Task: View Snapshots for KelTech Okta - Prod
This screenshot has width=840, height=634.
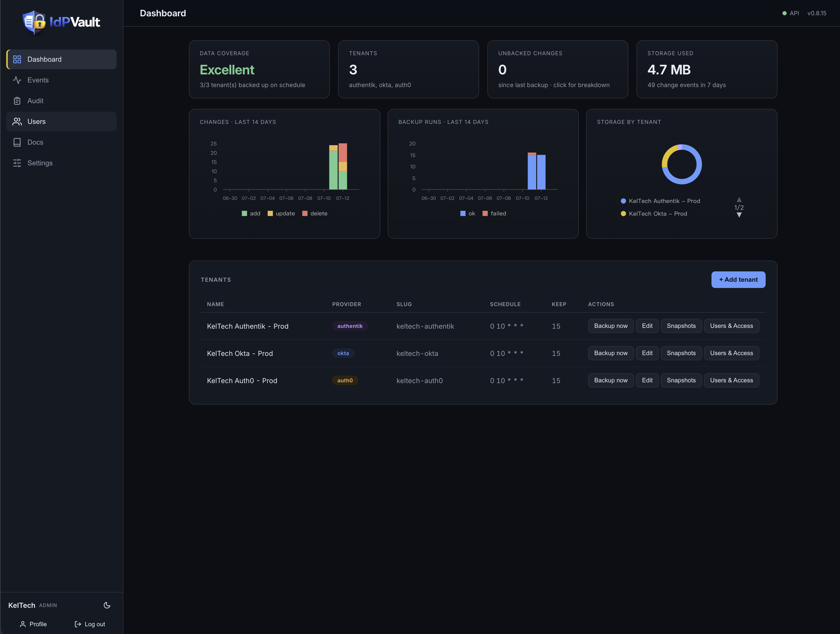Action: click(x=681, y=353)
